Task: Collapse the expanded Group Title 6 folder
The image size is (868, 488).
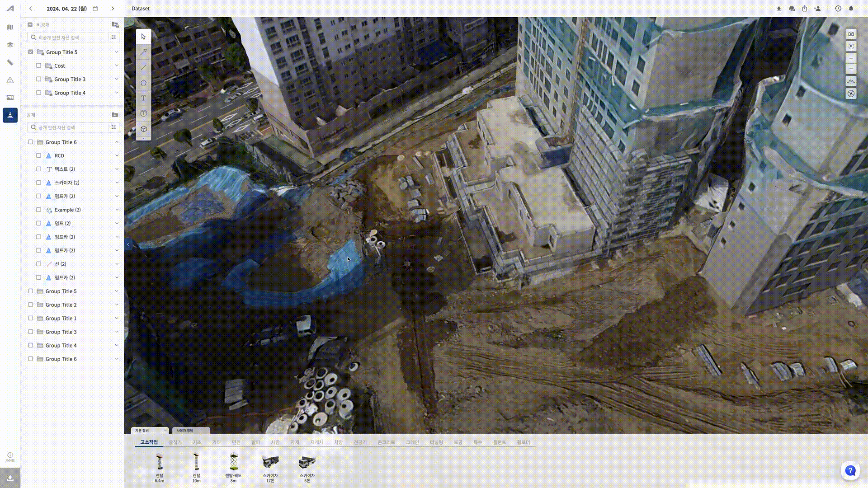Action: [x=117, y=142]
